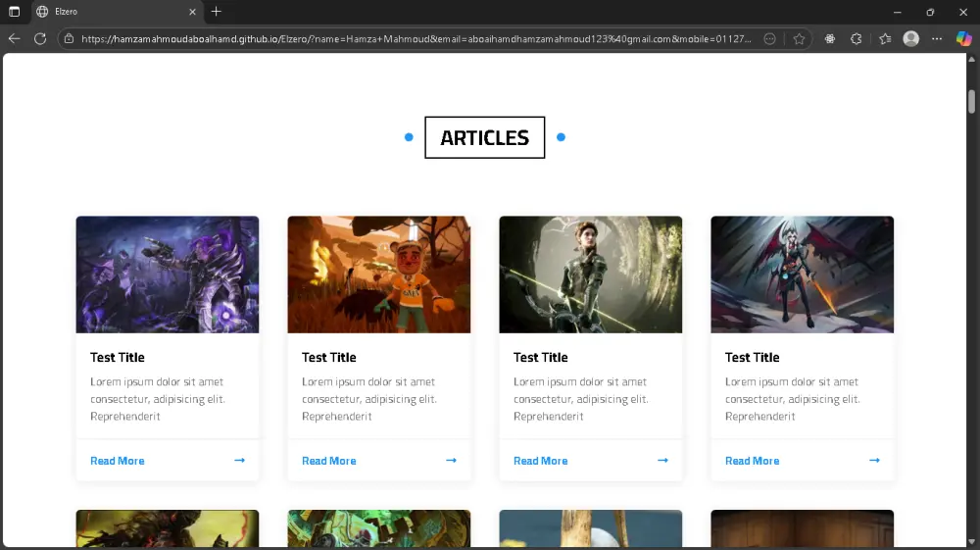Open tab actions menu icon
The image size is (980, 550).
tap(14, 11)
